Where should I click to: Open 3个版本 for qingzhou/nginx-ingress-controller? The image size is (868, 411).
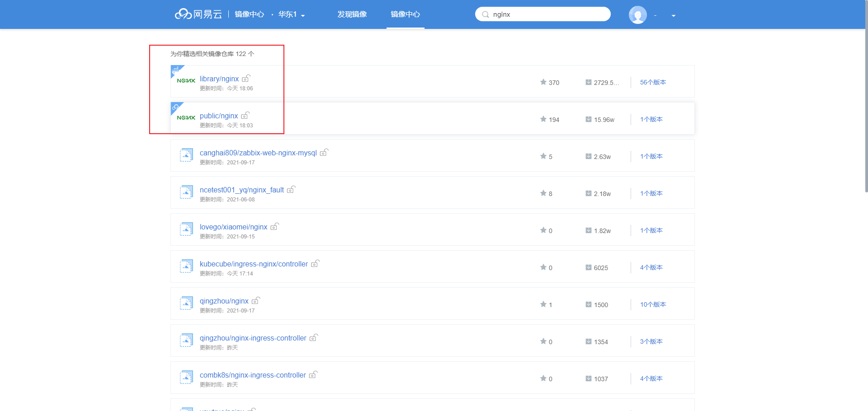(x=651, y=341)
